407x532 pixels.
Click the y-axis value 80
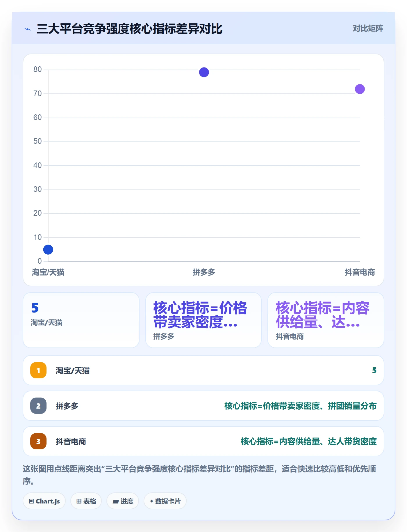[38, 69]
